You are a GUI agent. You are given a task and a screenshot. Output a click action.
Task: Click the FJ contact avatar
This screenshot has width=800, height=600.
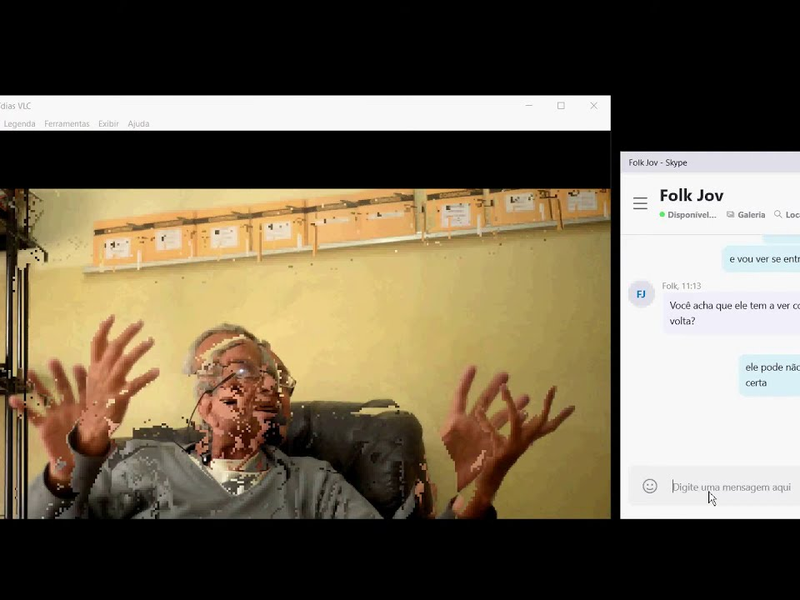click(x=641, y=294)
